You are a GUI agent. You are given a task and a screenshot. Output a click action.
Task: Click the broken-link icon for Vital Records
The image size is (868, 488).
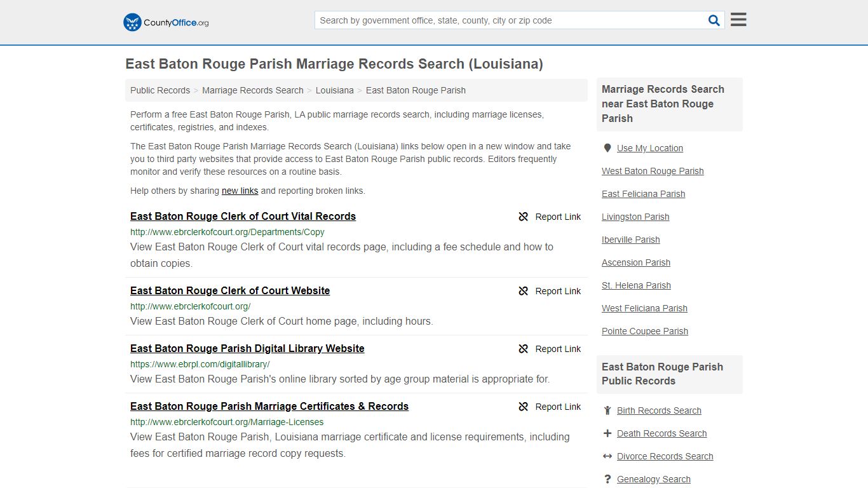tap(524, 217)
